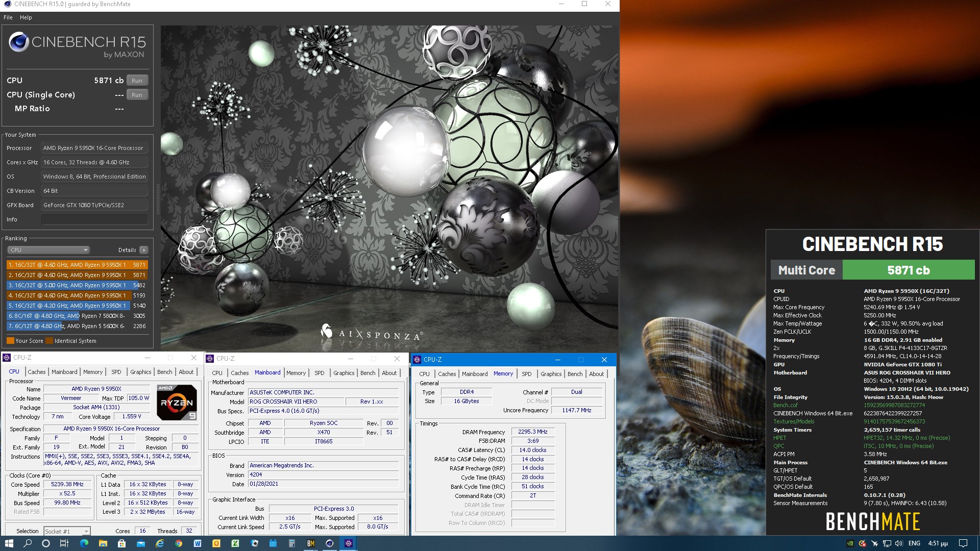This screenshot has height=551, width=980.
Task: Open the Socket #1 selection dropdown
Action: 67,531
